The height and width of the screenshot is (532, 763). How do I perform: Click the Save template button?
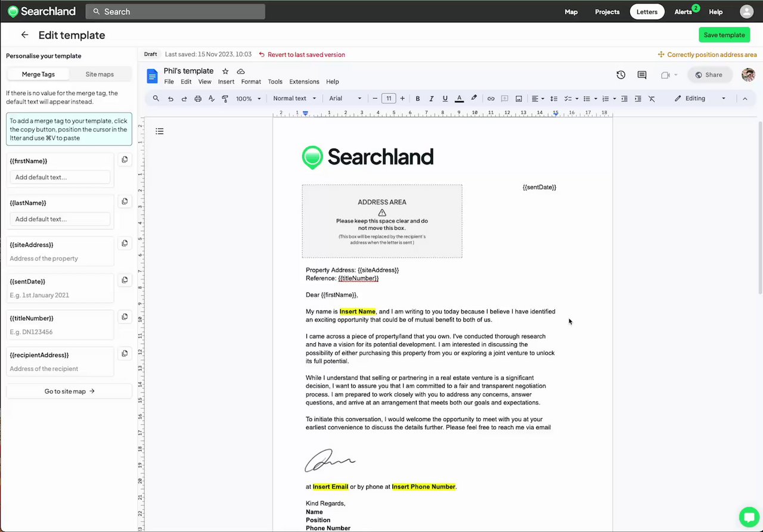tap(724, 35)
